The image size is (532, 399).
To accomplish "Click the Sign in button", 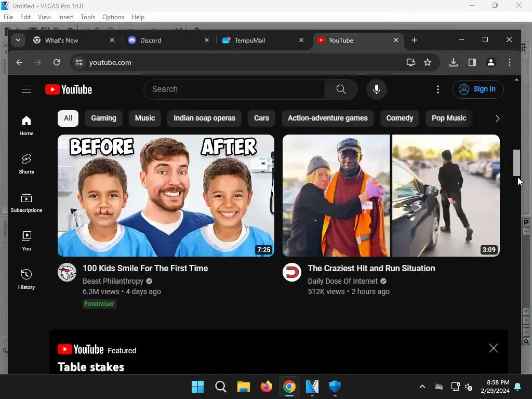I will tap(478, 89).
